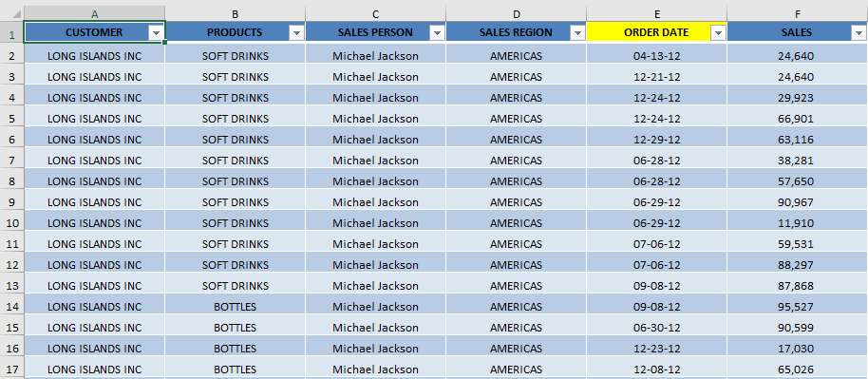Select row 17 header

pos(11,369)
